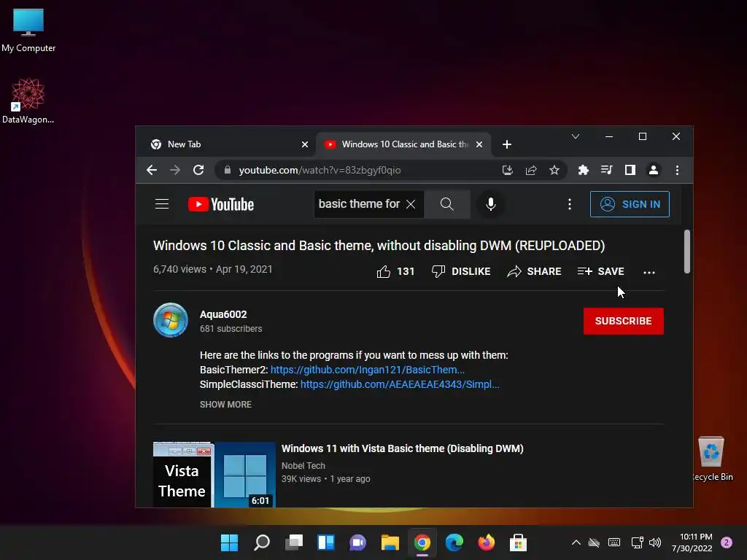Open taskbar Search
The width and height of the screenshot is (747, 560).
262,542
